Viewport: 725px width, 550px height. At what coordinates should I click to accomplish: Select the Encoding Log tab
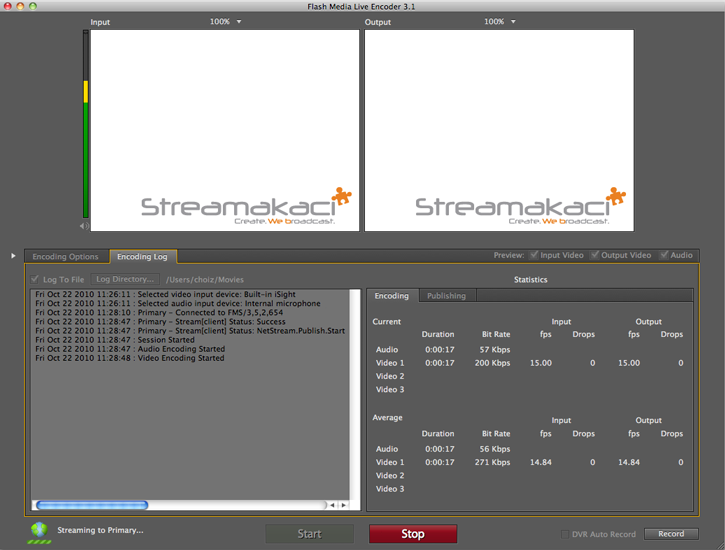pos(142,257)
